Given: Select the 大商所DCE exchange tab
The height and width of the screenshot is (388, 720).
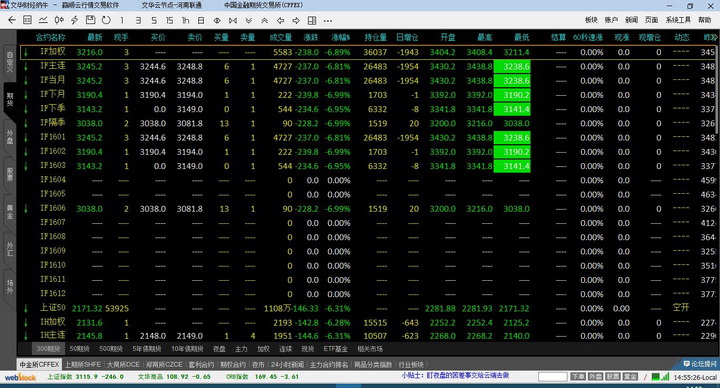Looking at the screenshot, I should pos(123,365).
